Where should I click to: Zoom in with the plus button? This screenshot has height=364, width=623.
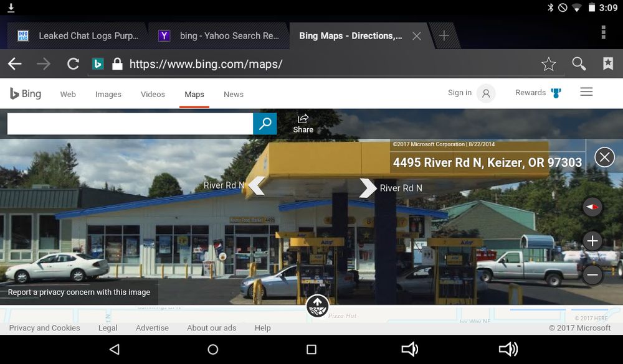[592, 241]
